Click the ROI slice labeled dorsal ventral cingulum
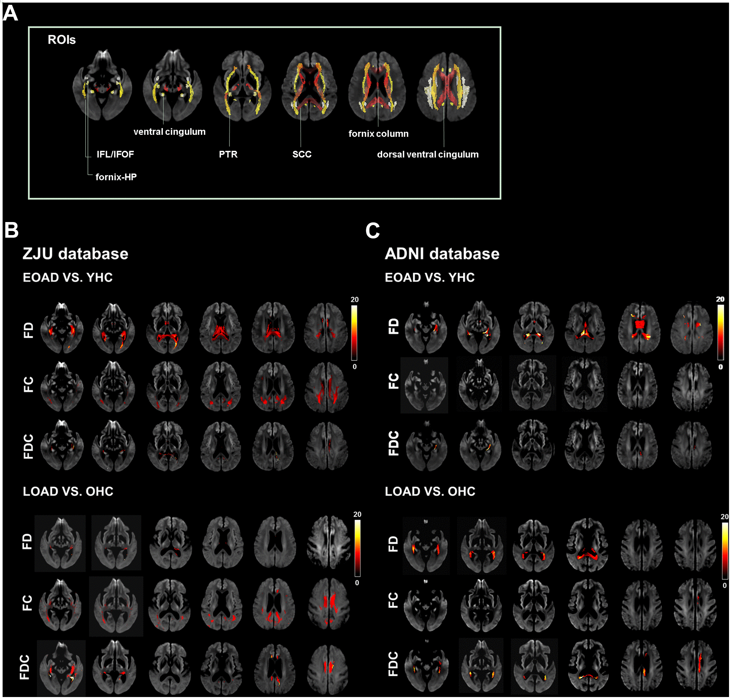 pos(446,87)
